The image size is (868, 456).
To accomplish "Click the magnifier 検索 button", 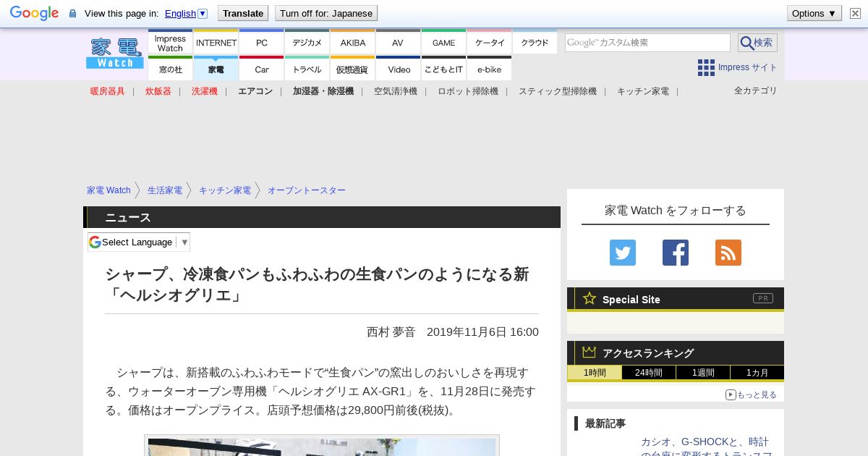I will [757, 43].
